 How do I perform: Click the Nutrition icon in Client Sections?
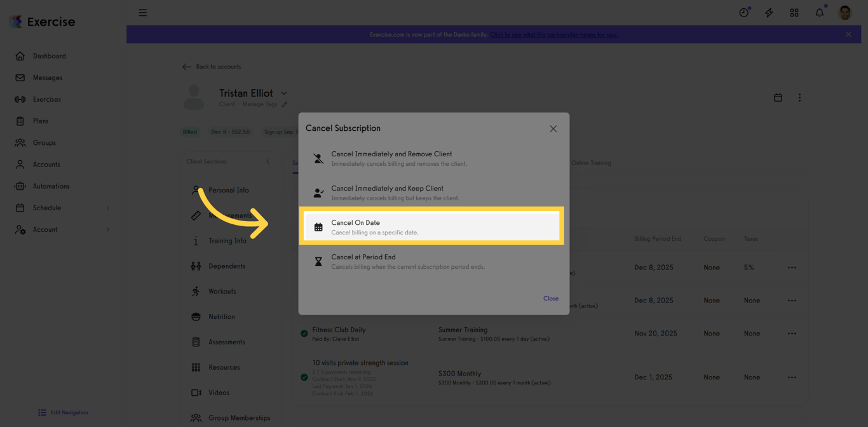(196, 316)
